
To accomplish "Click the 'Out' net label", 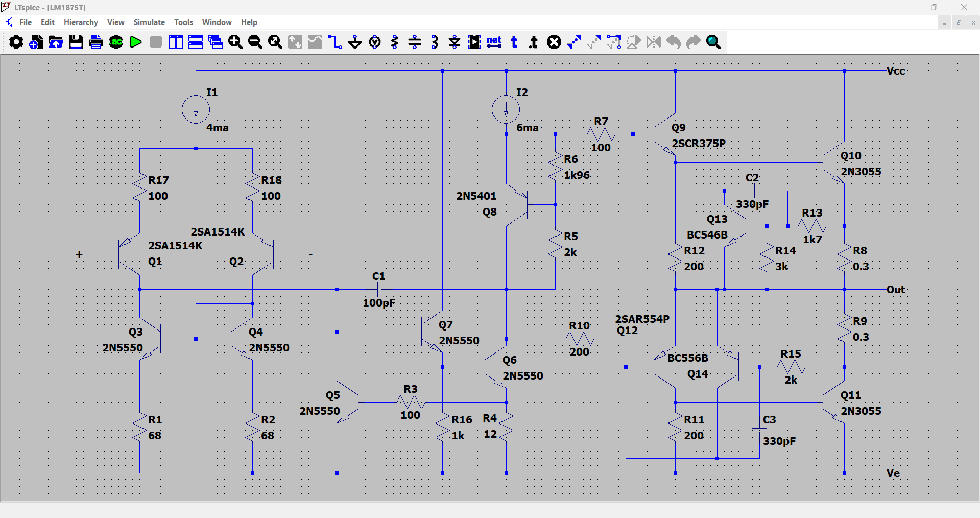I will pos(896,290).
